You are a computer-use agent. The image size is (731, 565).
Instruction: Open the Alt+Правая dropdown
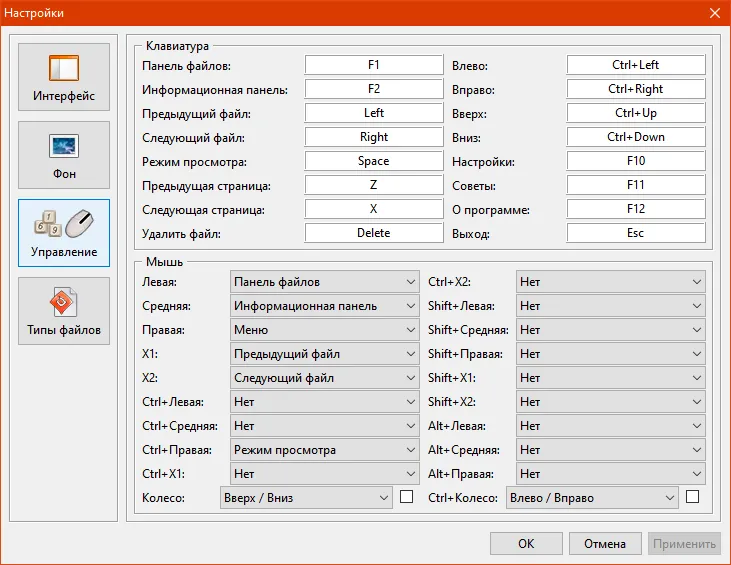tap(611, 474)
